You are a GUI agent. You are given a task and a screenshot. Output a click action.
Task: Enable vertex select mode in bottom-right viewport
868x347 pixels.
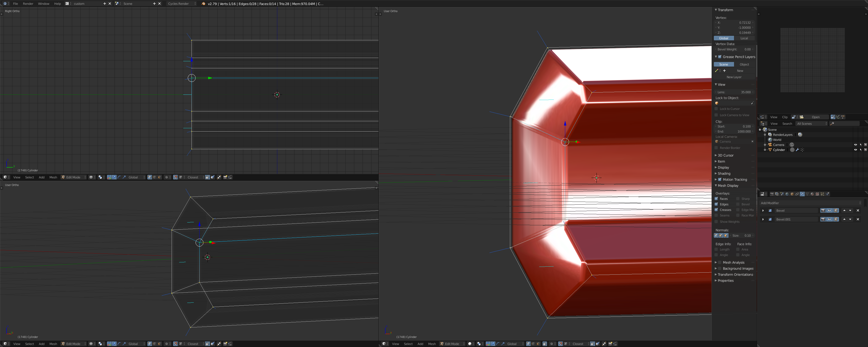528,344
